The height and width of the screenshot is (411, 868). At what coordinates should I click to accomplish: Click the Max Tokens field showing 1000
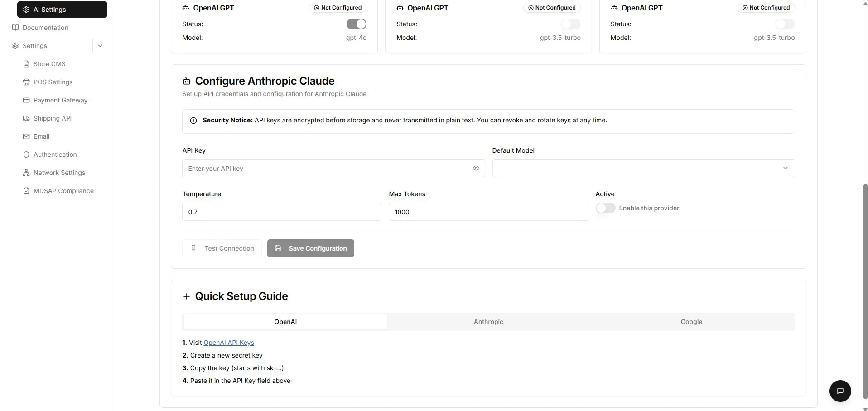(488, 212)
